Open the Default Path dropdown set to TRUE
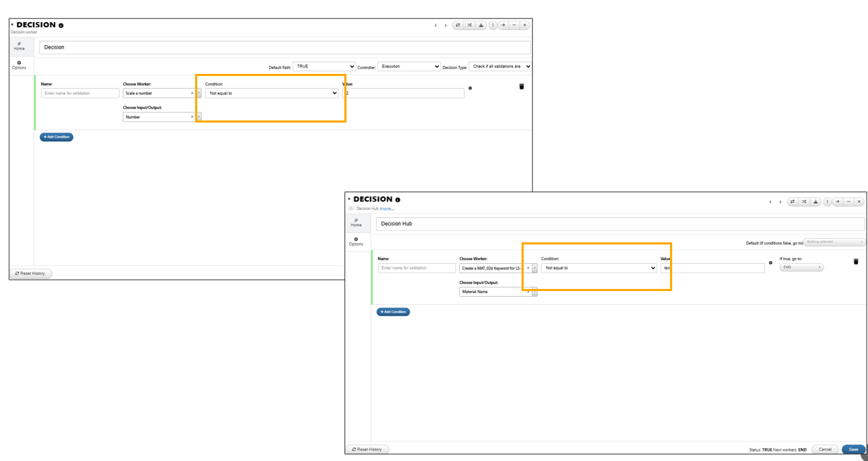 coord(324,67)
